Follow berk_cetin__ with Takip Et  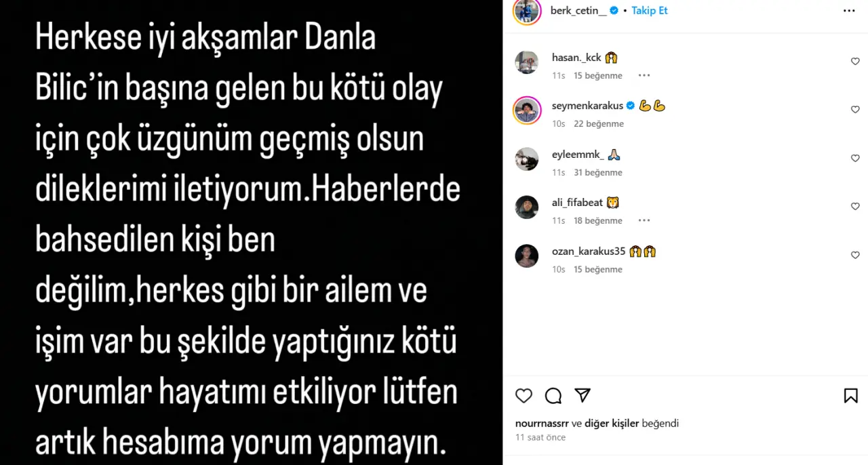[650, 11]
